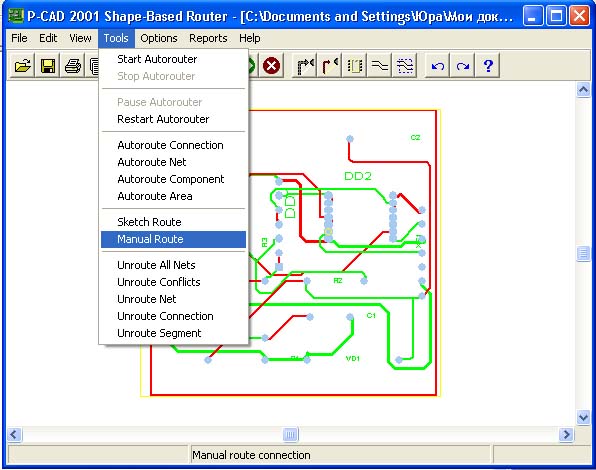Click the area routing dashed-box icon

point(404,66)
